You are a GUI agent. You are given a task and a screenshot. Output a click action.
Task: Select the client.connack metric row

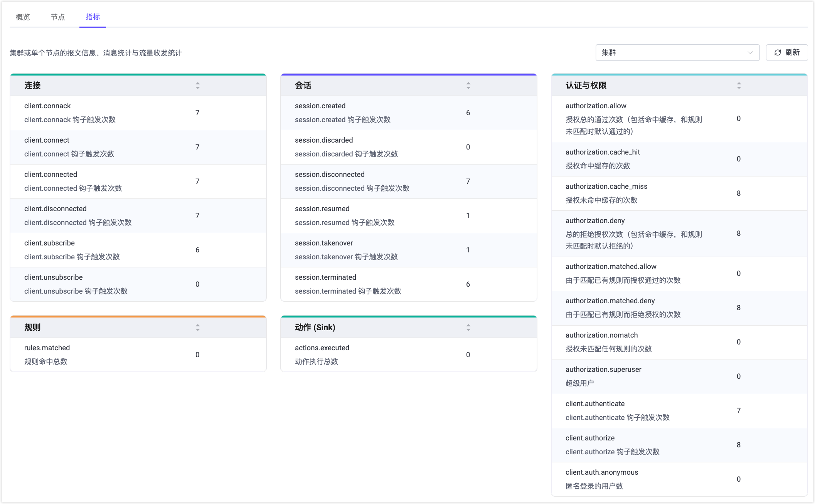pyautogui.click(x=138, y=113)
